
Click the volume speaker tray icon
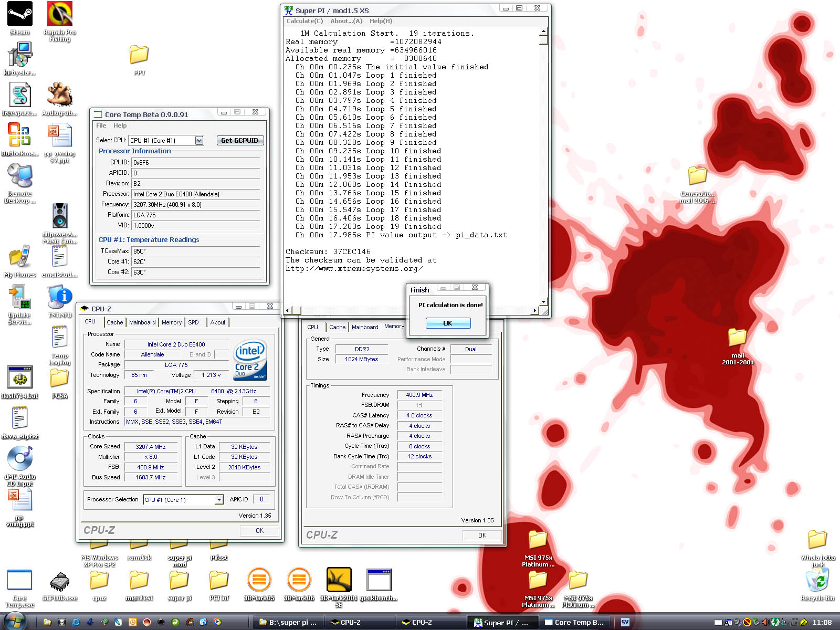(x=766, y=622)
